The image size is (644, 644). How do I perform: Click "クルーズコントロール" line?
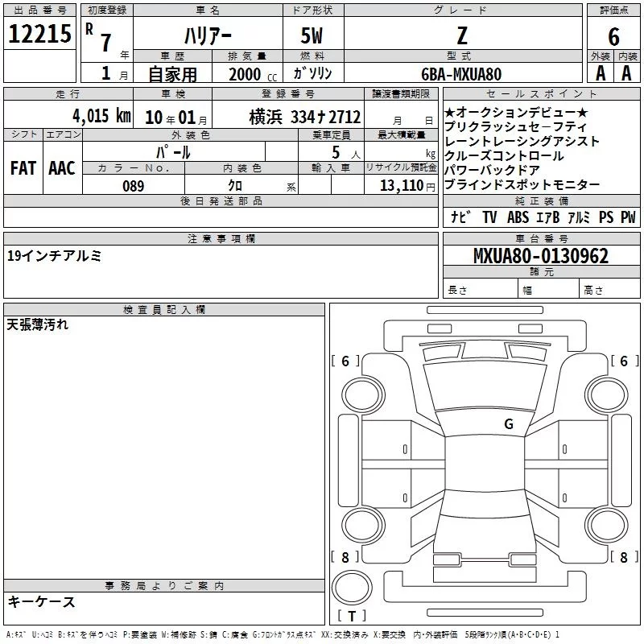click(x=504, y=156)
